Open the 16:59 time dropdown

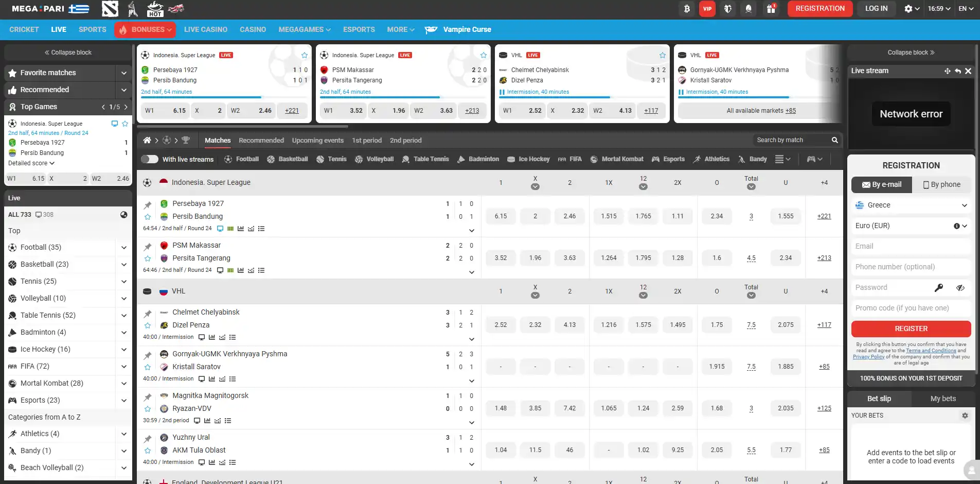[939, 9]
